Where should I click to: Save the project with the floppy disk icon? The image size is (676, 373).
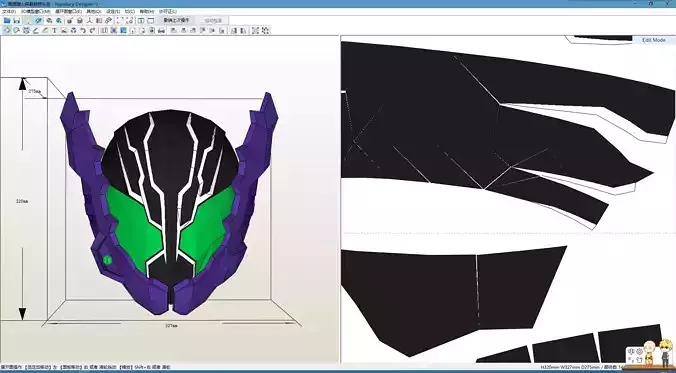[16, 20]
